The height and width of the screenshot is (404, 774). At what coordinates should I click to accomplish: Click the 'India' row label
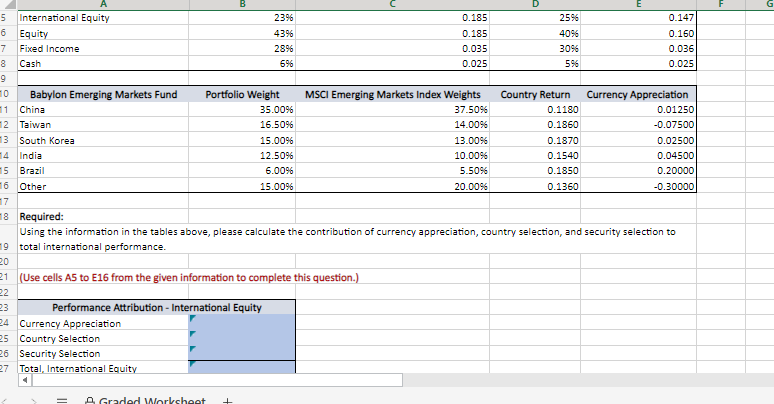point(103,155)
